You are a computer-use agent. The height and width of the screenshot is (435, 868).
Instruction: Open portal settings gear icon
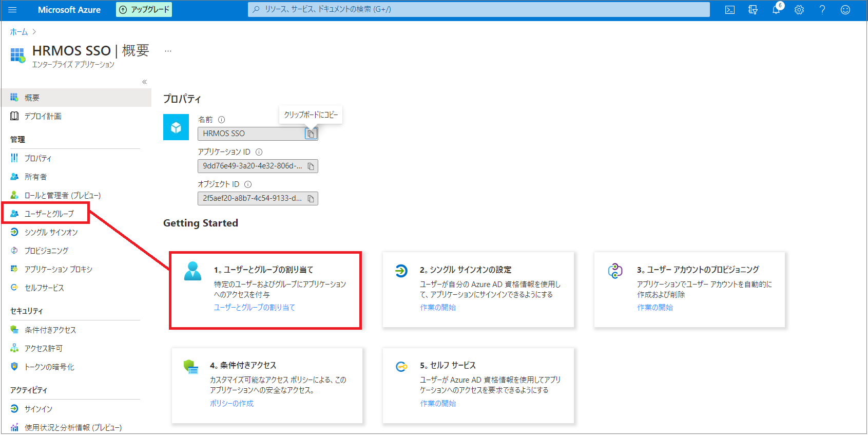pyautogui.click(x=799, y=10)
